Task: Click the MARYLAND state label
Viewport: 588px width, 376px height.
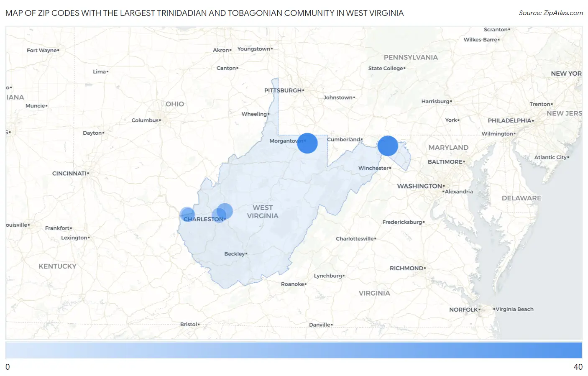Action: pyautogui.click(x=448, y=148)
